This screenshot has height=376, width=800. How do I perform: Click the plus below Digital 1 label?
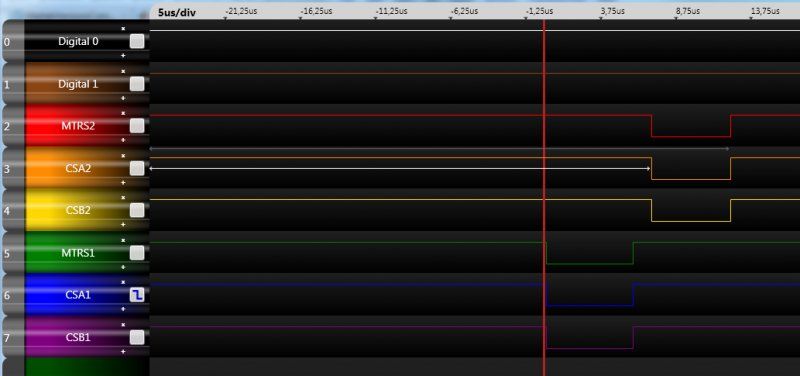click(123, 97)
